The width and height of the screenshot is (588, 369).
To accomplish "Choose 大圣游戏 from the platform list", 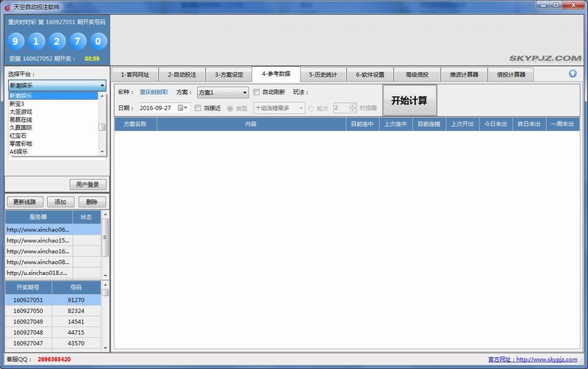I will click(x=22, y=112).
